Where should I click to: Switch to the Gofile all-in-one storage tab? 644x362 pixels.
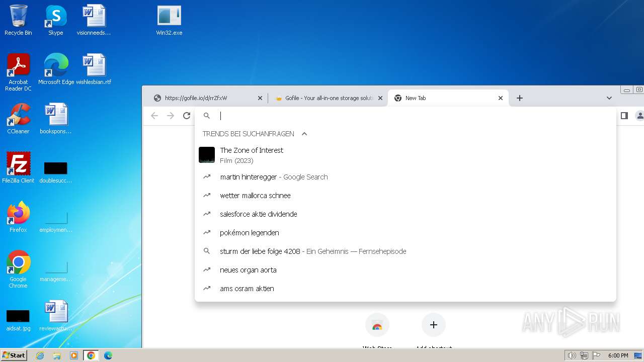329,98
